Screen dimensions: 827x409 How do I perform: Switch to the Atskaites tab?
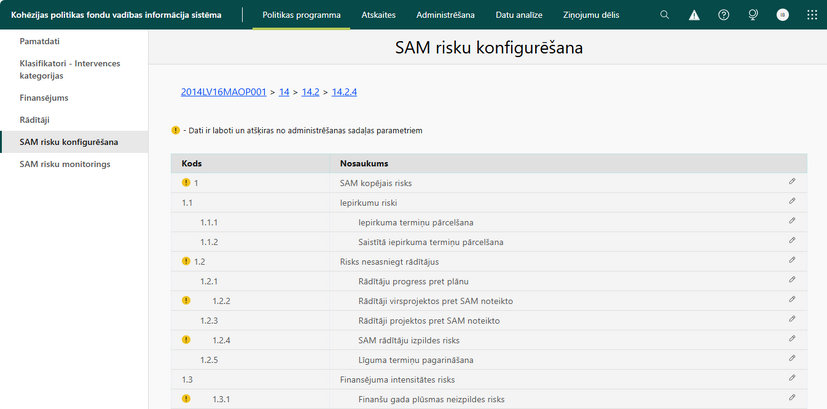coord(379,15)
